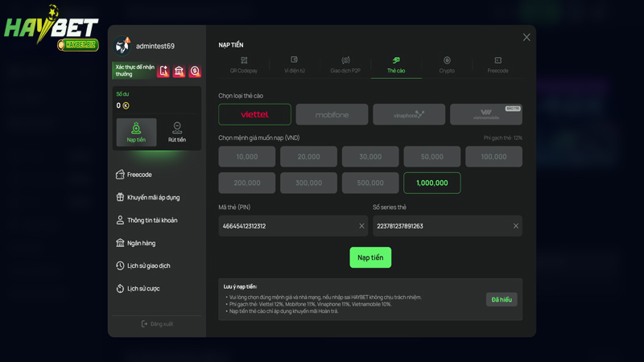Screen dimensions: 644x362
Task: Choose the 100,000 VND denomination
Action: click(x=493, y=157)
